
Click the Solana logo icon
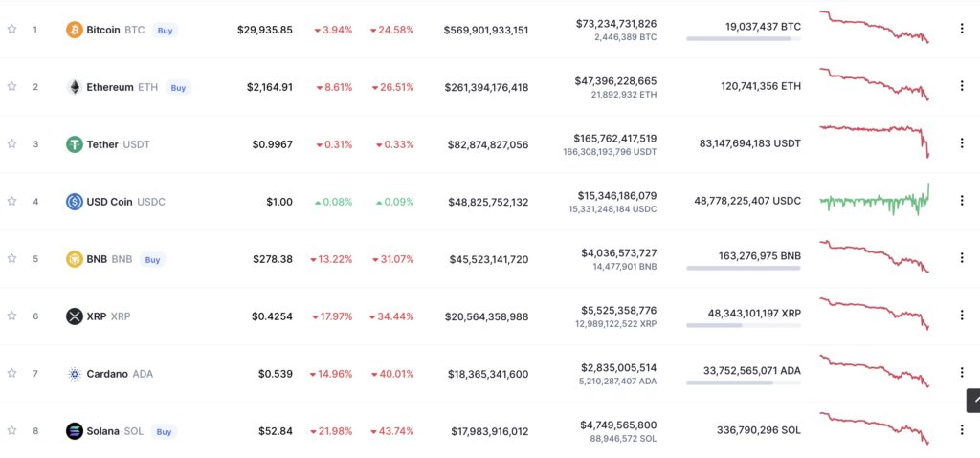[x=74, y=431]
